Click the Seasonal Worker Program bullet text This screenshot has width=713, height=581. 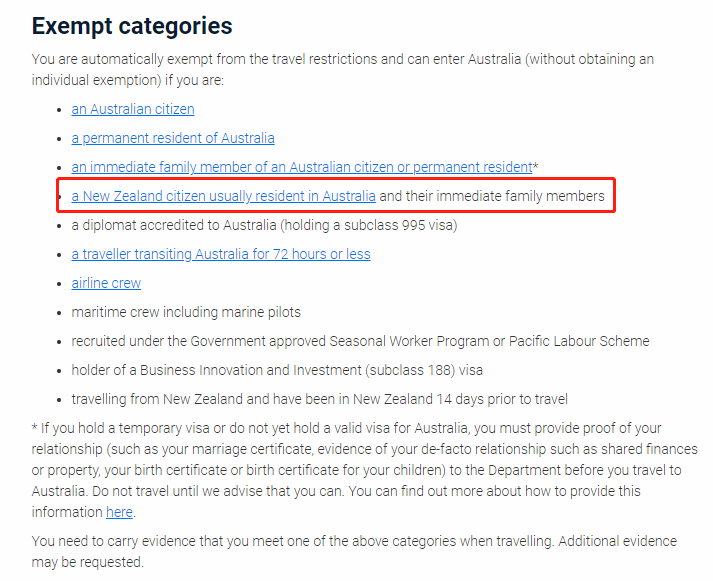360,341
